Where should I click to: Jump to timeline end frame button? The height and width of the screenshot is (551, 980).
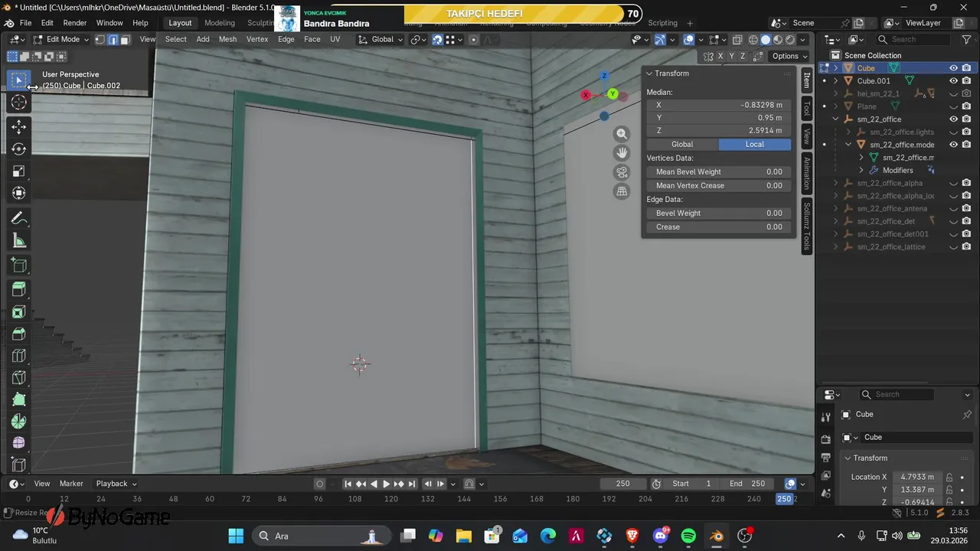tap(411, 484)
